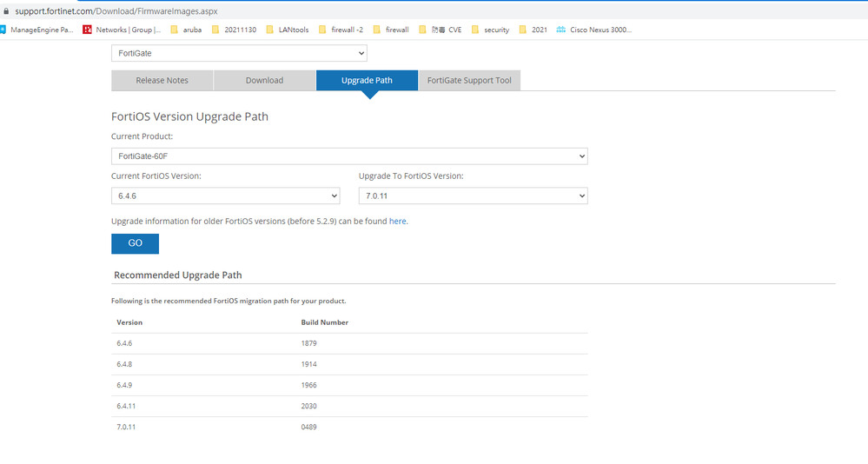Viewport: 868px width, 464px height.
Task: Expand the Current FortiOS Version dropdown
Action: pos(225,196)
